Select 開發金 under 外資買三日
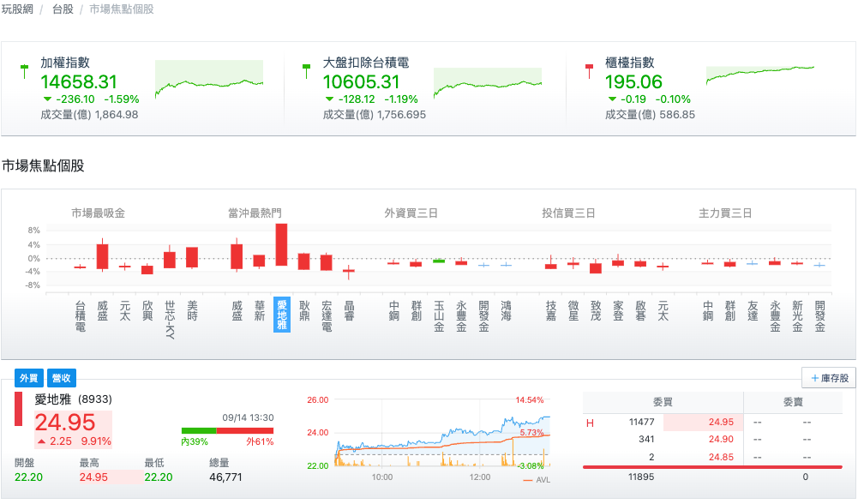858x504 pixels. point(483,316)
